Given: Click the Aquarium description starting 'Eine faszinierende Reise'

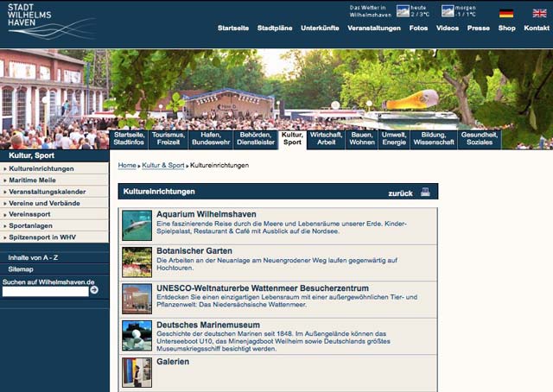Looking at the screenshot, I should pyautogui.click(x=282, y=228).
